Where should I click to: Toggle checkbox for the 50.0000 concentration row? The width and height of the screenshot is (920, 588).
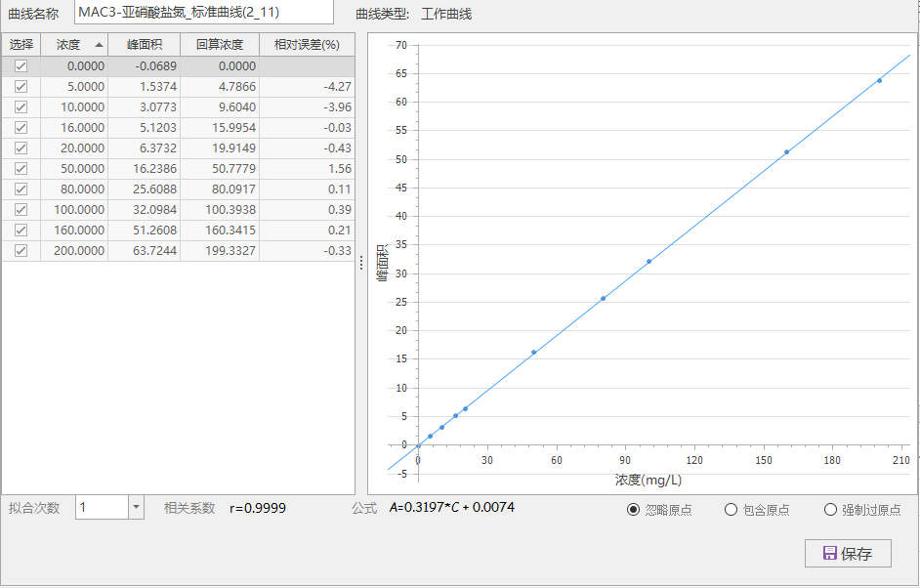tap(21, 169)
